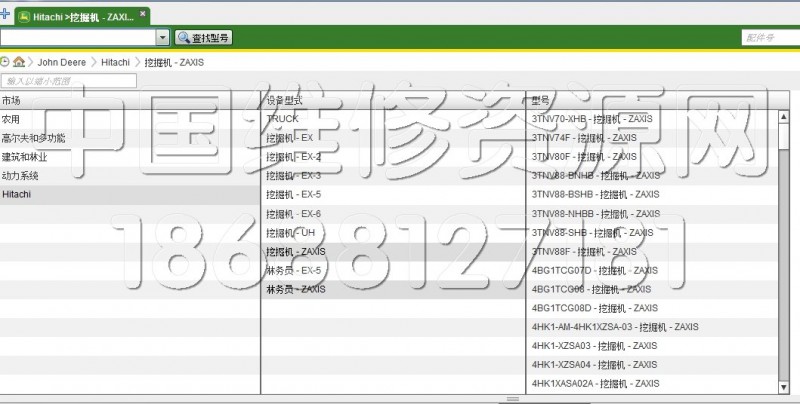800x404 pixels.
Task: Open Hitachi breadcrumb link
Action: tap(115, 62)
